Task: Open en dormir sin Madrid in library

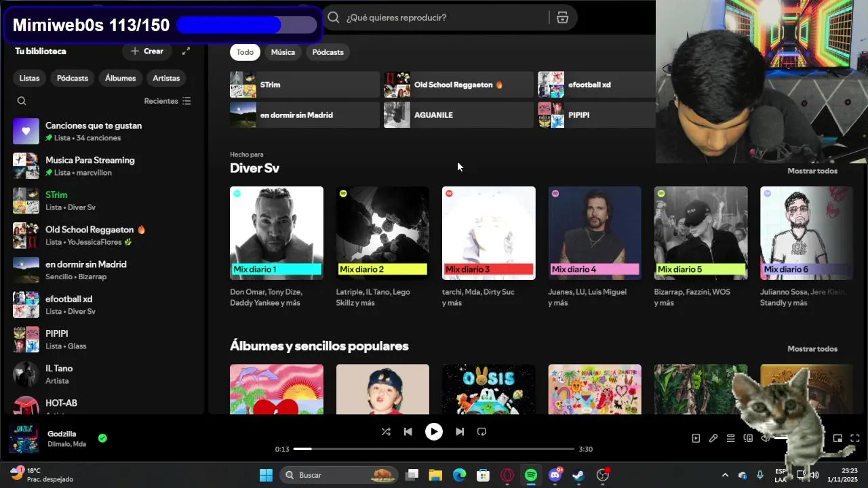Action: coord(105,270)
